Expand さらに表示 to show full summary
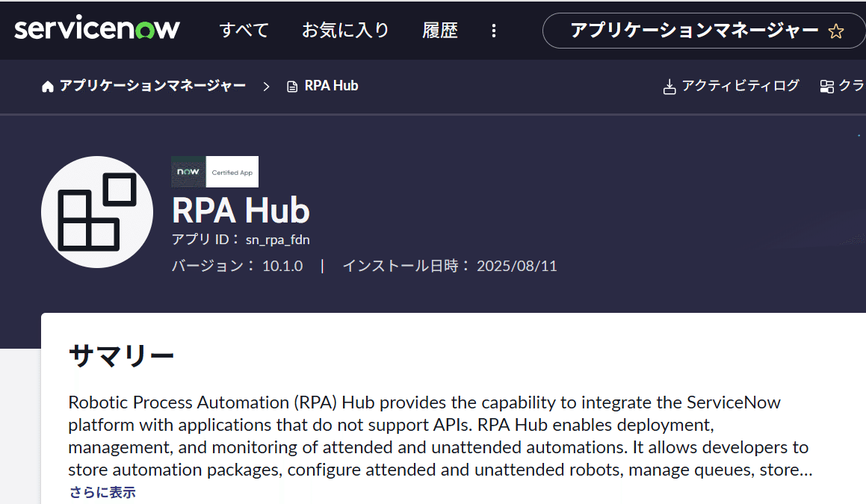 (102, 493)
